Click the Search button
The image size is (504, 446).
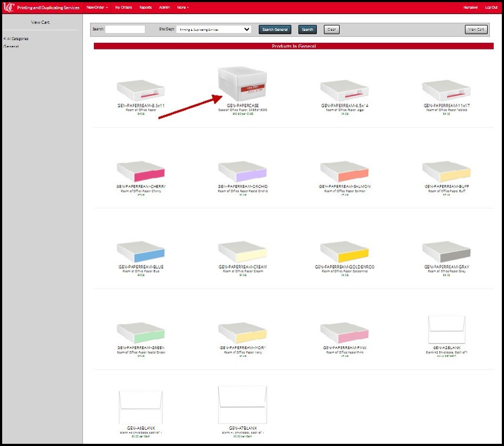click(x=307, y=29)
